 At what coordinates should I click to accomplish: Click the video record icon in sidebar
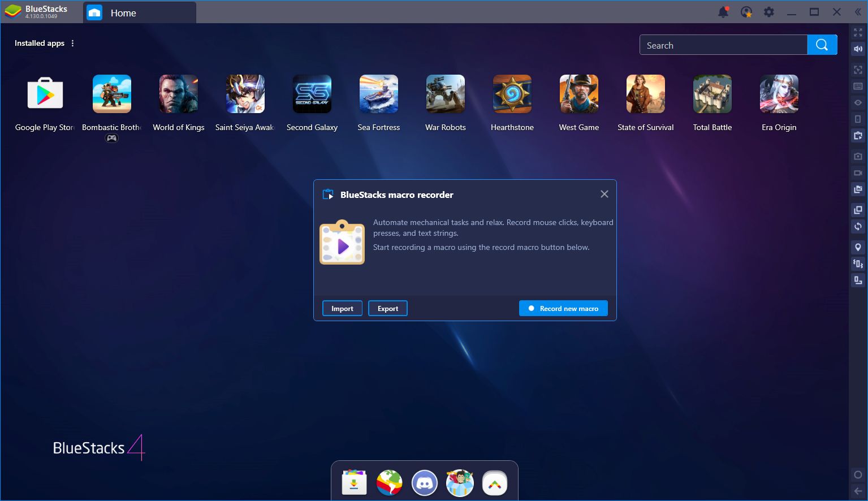pos(858,172)
